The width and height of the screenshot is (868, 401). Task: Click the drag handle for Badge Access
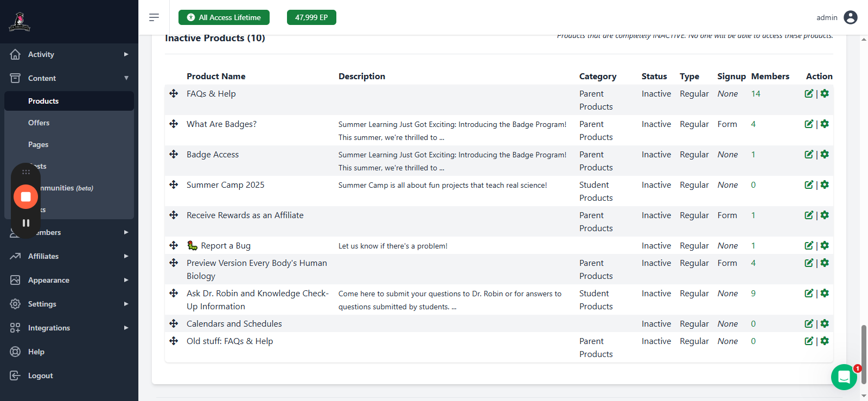click(174, 155)
